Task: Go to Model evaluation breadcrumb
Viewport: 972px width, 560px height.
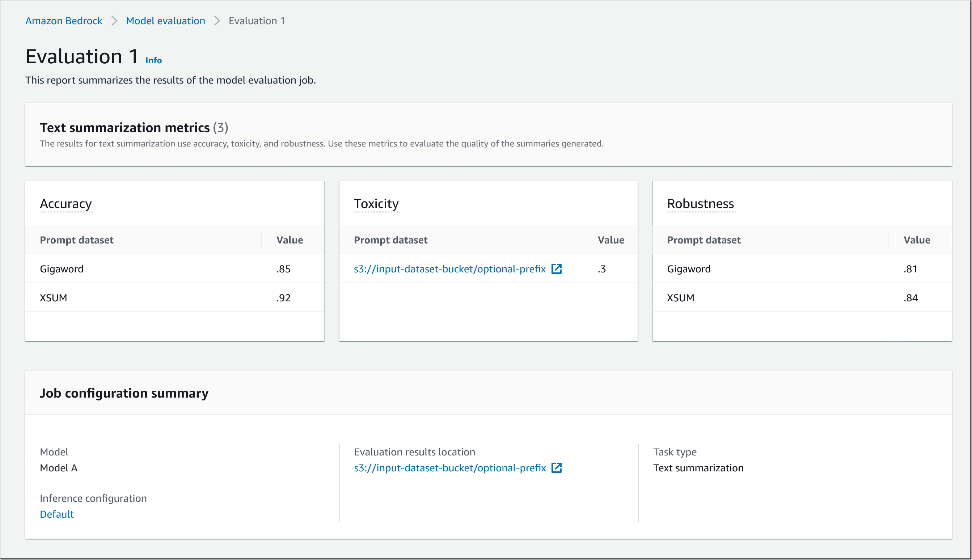Action: (x=165, y=21)
